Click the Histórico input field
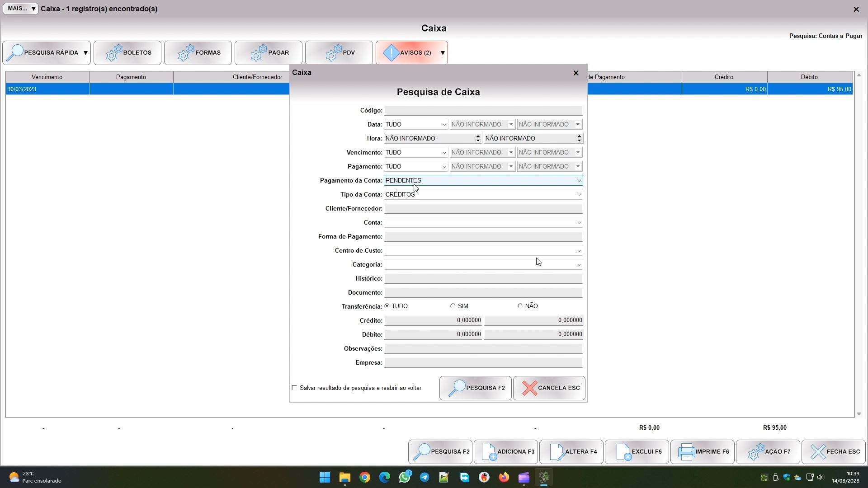This screenshot has width=868, height=488. (x=483, y=279)
